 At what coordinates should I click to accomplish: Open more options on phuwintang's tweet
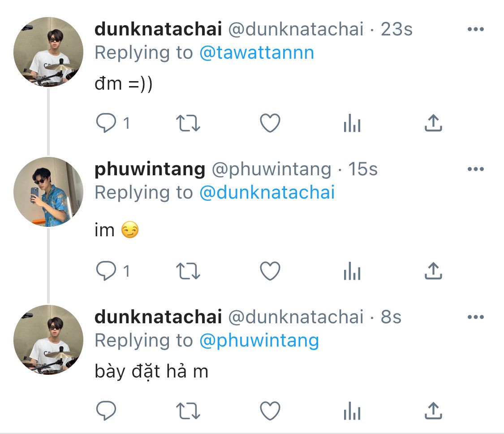(475, 169)
